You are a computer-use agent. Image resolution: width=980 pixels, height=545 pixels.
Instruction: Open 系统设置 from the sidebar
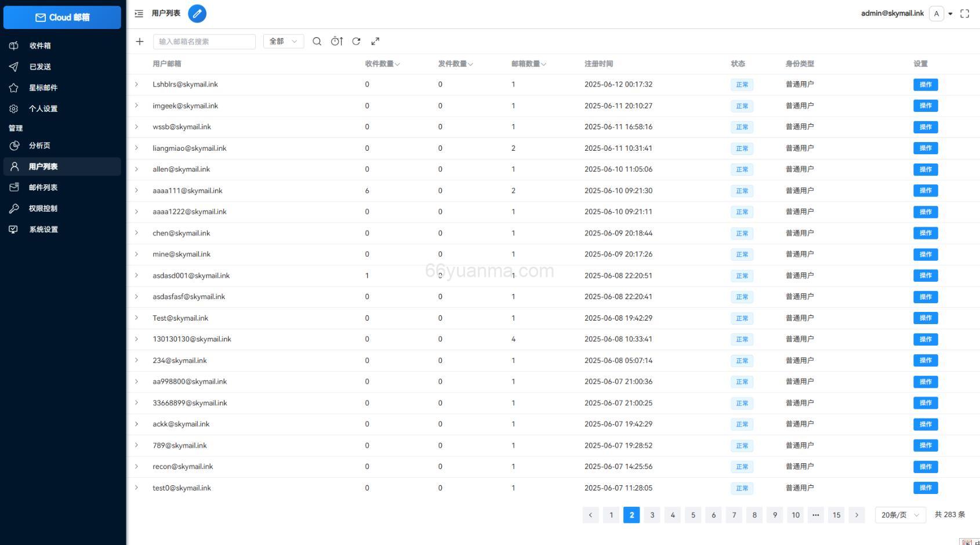[x=43, y=229]
